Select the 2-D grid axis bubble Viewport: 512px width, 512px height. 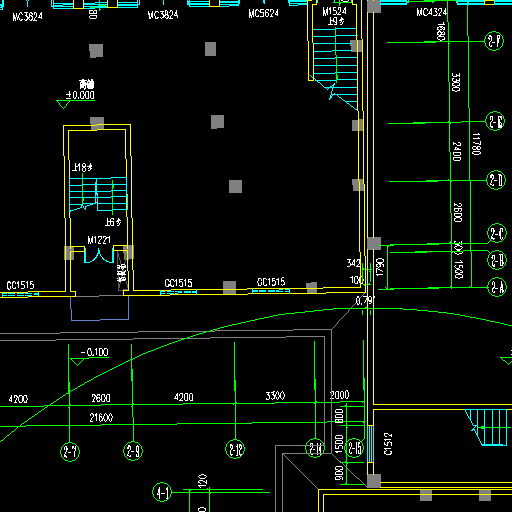[x=496, y=180]
